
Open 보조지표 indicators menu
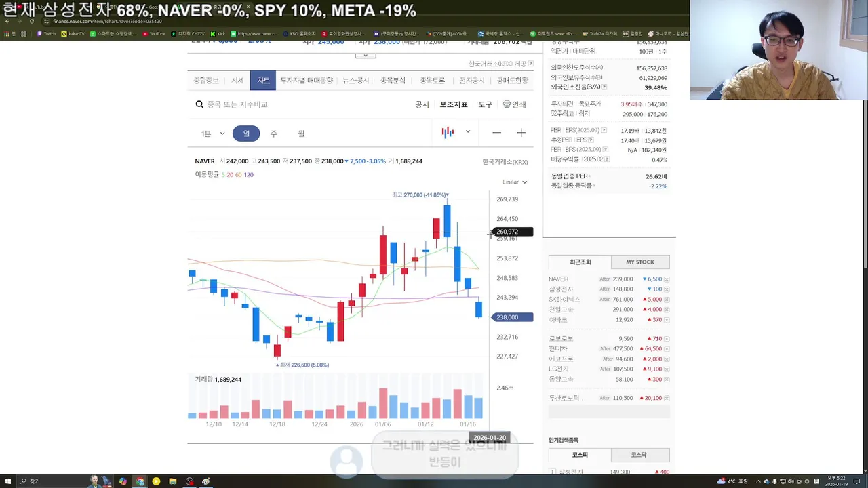[x=454, y=104]
